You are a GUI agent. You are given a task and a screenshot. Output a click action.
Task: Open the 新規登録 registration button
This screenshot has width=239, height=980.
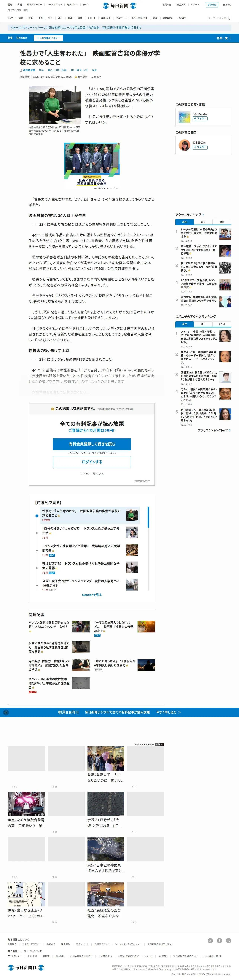[212, 5]
